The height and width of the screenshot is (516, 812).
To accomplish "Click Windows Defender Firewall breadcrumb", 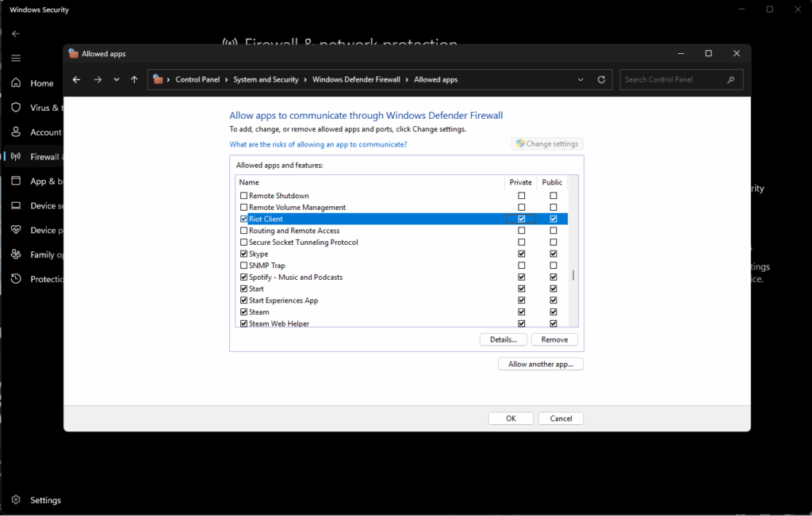I will click(356, 80).
